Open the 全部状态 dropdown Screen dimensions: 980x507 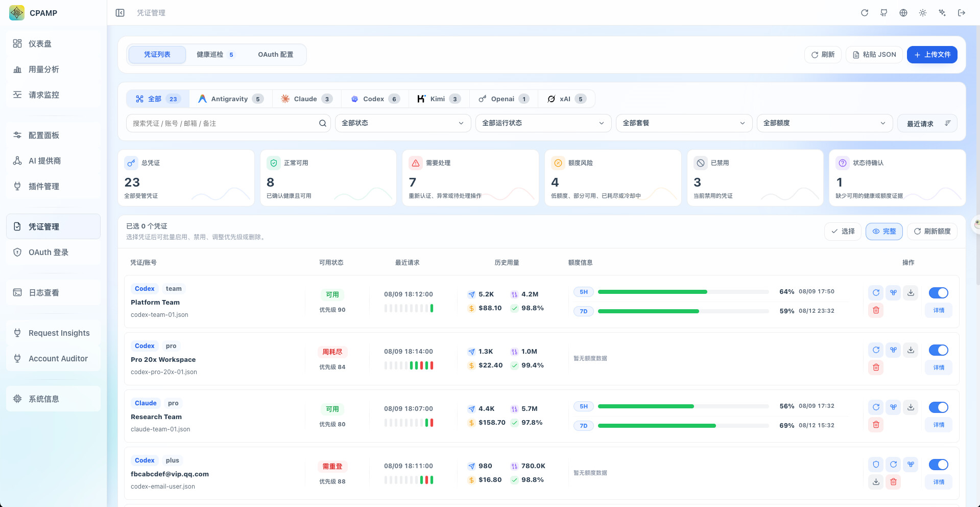pos(403,123)
